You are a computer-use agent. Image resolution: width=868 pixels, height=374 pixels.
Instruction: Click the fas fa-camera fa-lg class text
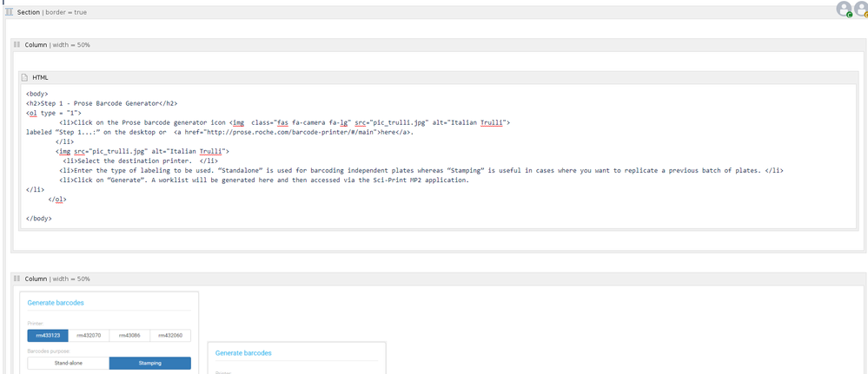(310, 122)
